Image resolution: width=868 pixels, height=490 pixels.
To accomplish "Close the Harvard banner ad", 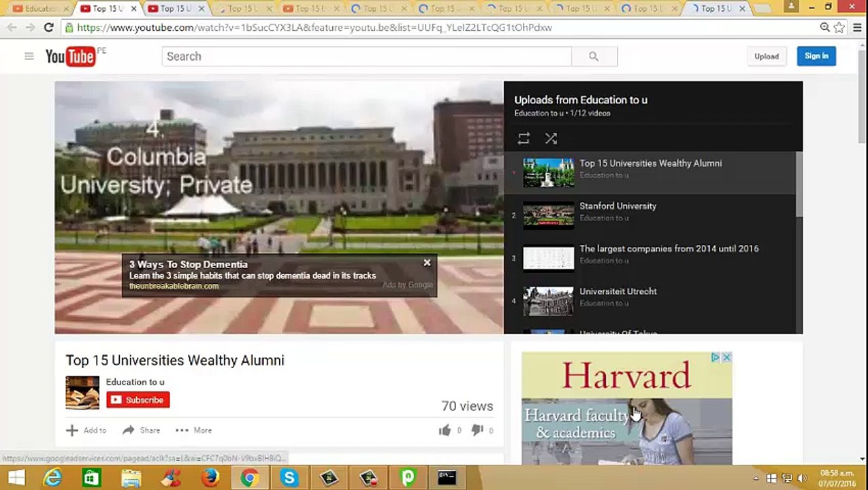I will click(726, 357).
